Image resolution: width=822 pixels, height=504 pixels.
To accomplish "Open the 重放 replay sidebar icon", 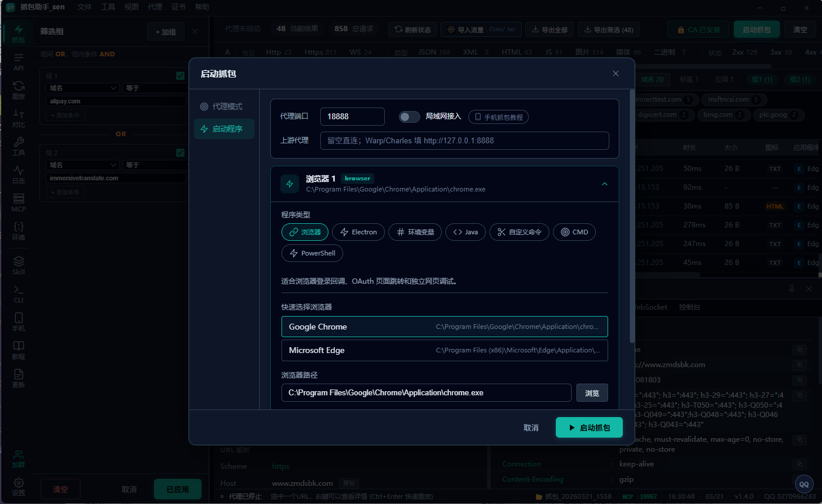I will click(x=18, y=90).
